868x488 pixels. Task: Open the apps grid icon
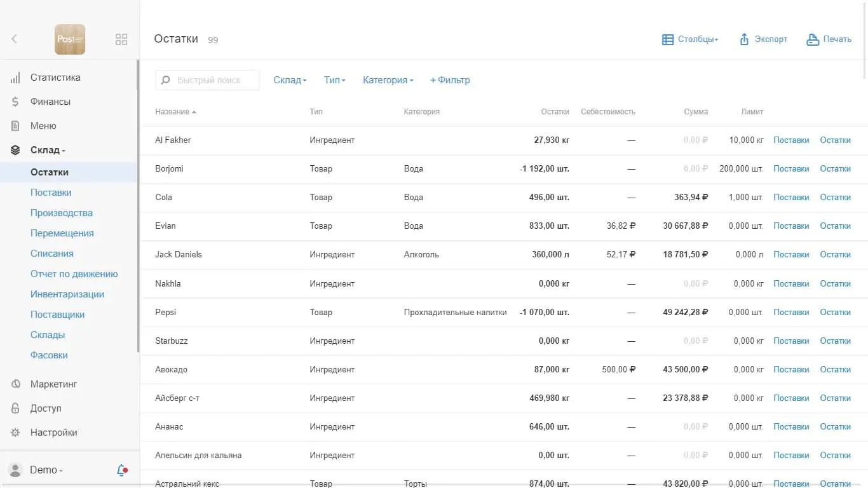[121, 39]
